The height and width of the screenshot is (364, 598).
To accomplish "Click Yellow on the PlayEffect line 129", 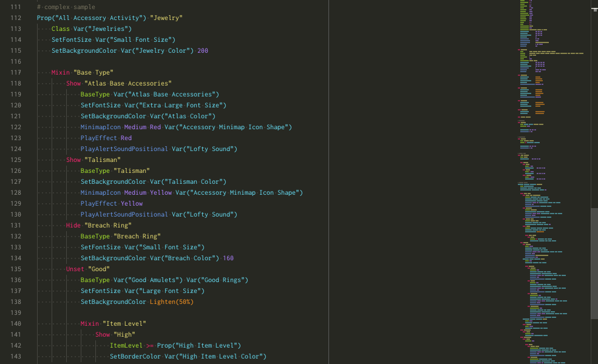I will coord(132,203).
